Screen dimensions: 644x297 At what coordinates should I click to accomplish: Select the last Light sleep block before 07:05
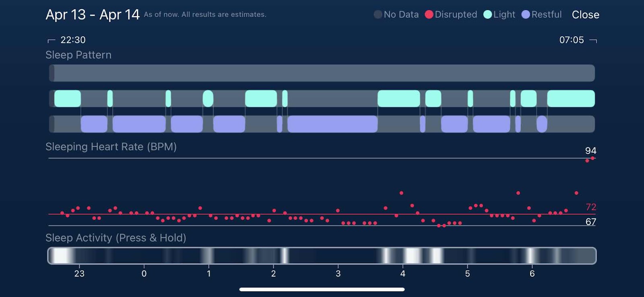pos(571,98)
